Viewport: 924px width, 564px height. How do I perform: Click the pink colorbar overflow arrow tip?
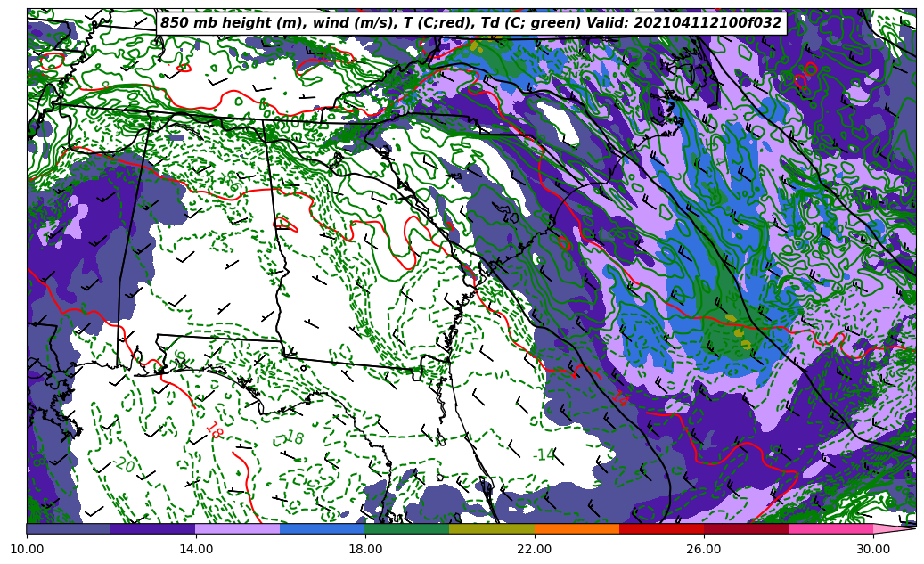click(895, 528)
